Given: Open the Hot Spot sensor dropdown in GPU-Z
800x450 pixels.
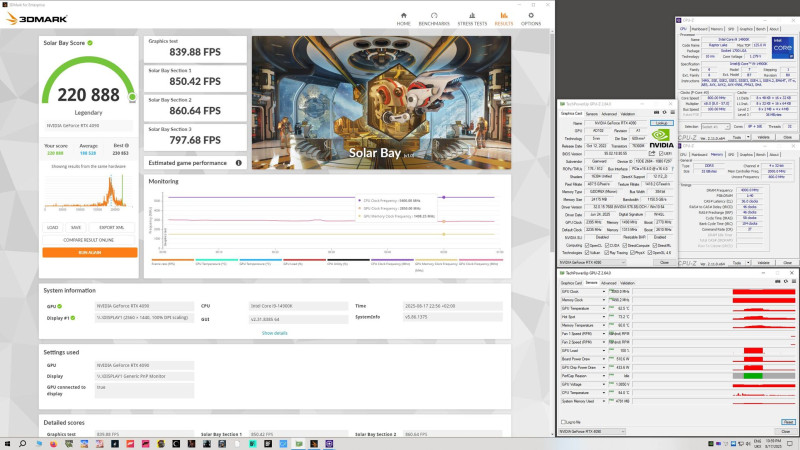Looking at the screenshot, I should 604,317.
